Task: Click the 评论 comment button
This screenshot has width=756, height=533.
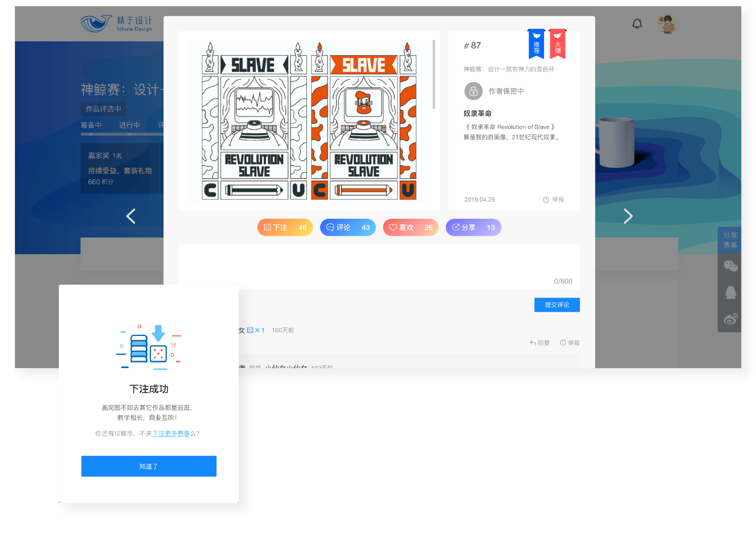Action: [x=348, y=227]
